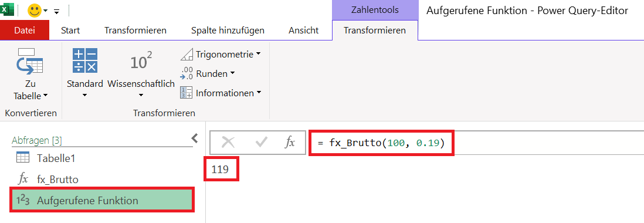Switch to the Spalte hinzufügen tab
644x223 pixels.
coord(228,31)
